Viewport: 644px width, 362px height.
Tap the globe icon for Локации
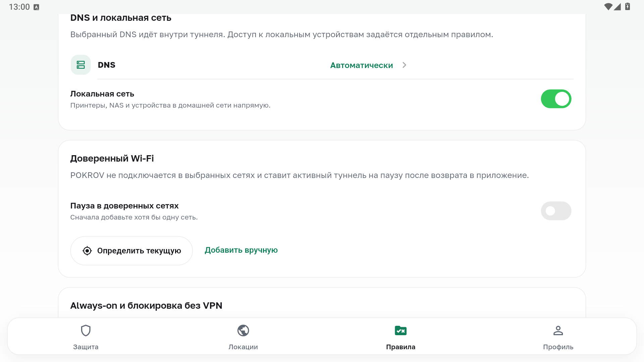click(243, 330)
